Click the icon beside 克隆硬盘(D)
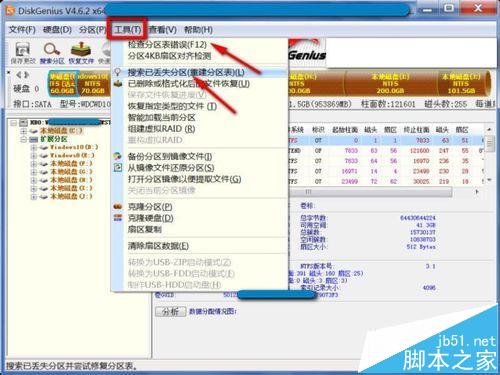This screenshot has height=375, width=500. point(117,218)
